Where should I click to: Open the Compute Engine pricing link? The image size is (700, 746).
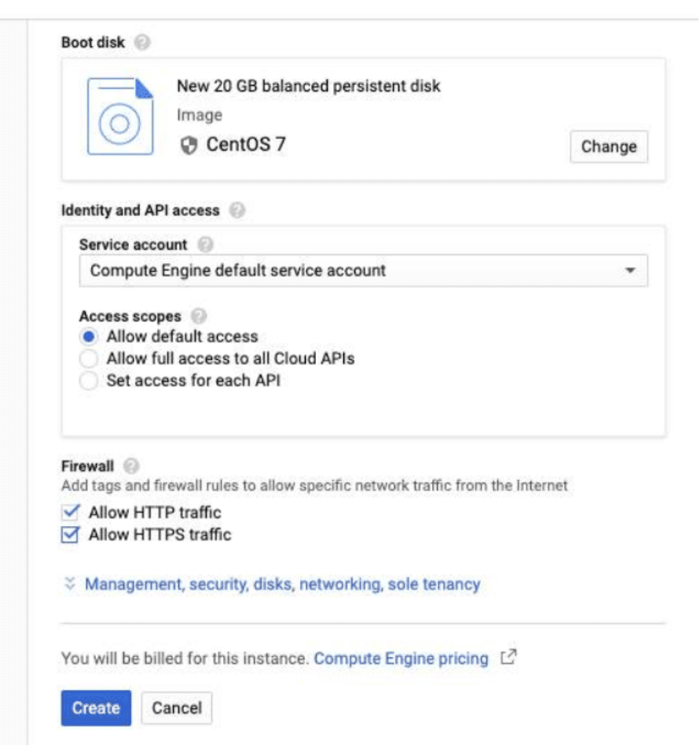pos(401,659)
